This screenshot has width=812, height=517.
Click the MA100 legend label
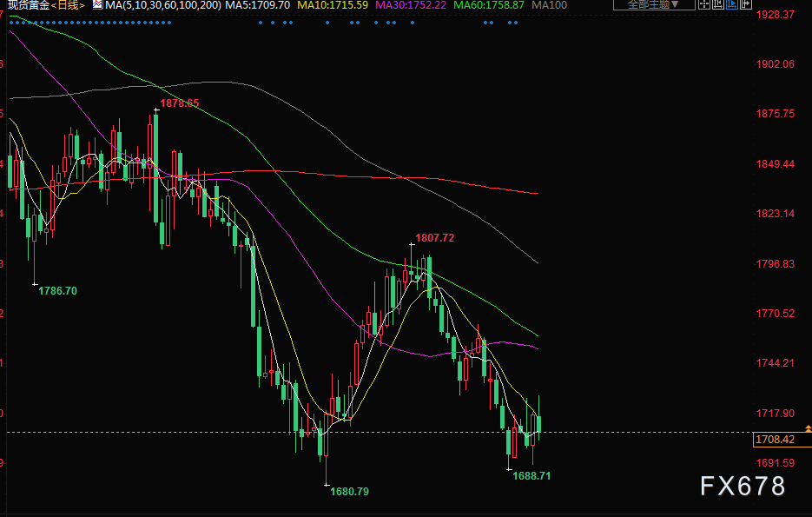tap(549, 5)
